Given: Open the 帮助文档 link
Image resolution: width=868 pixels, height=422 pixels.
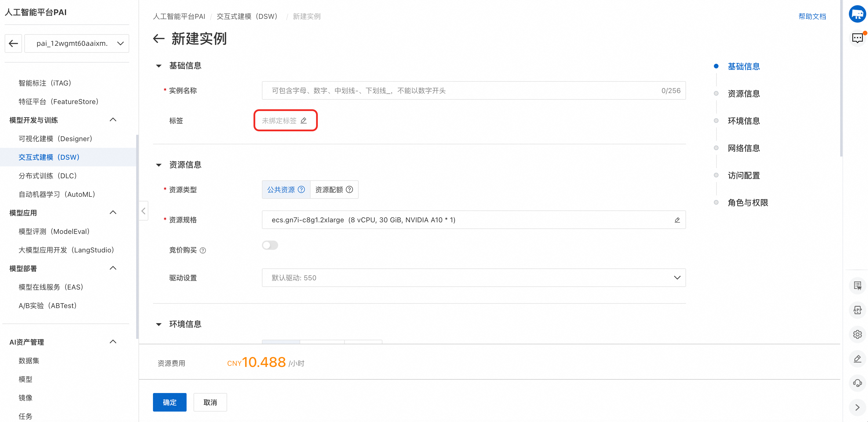Looking at the screenshot, I should pyautogui.click(x=812, y=16).
